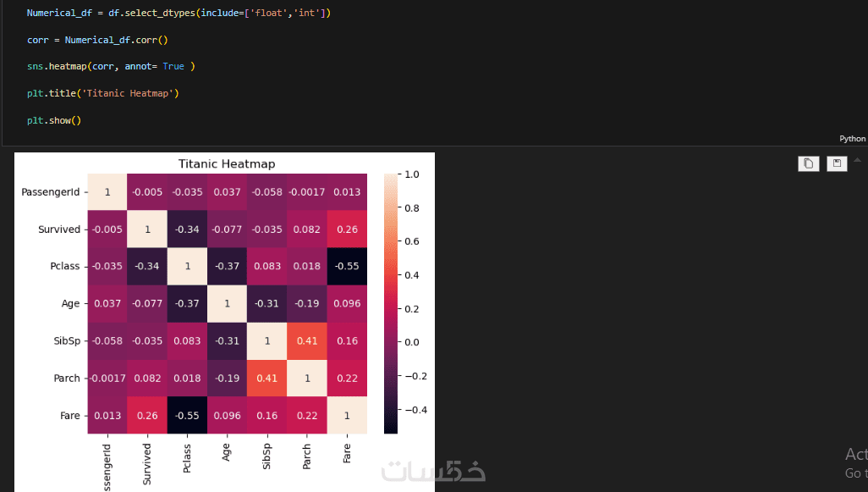Click the 1.0 tick label on the colorbar

[x=412, y=174]
